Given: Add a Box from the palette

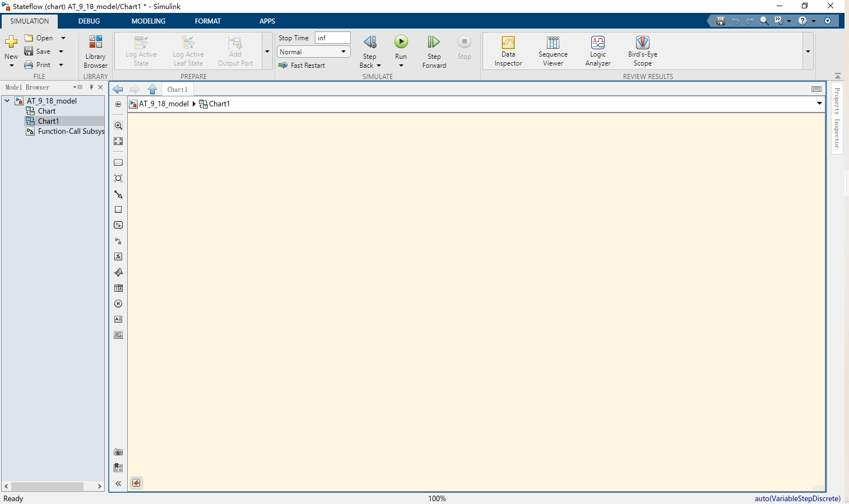Looking at the screenshot, I should (x=118, y=209).
